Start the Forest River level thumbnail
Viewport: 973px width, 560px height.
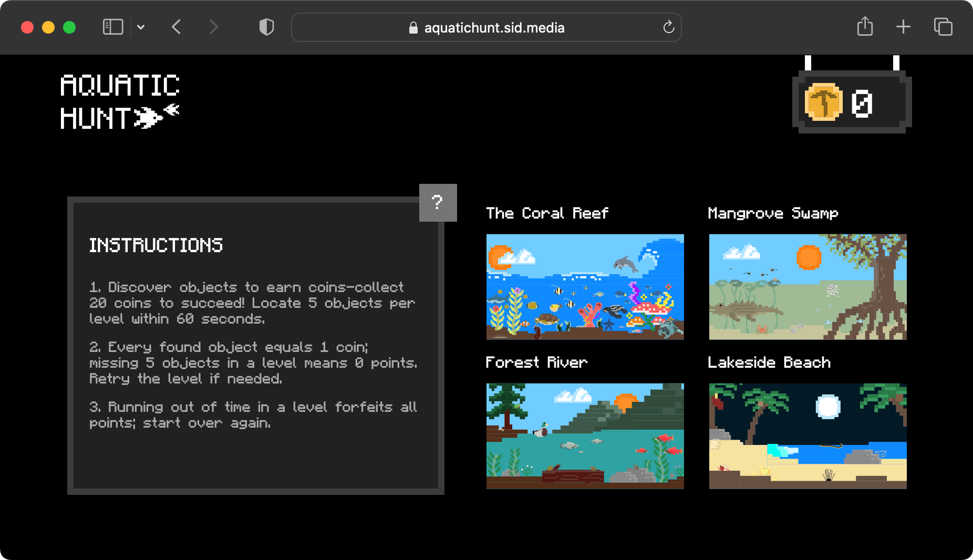(x=585, y=436)
